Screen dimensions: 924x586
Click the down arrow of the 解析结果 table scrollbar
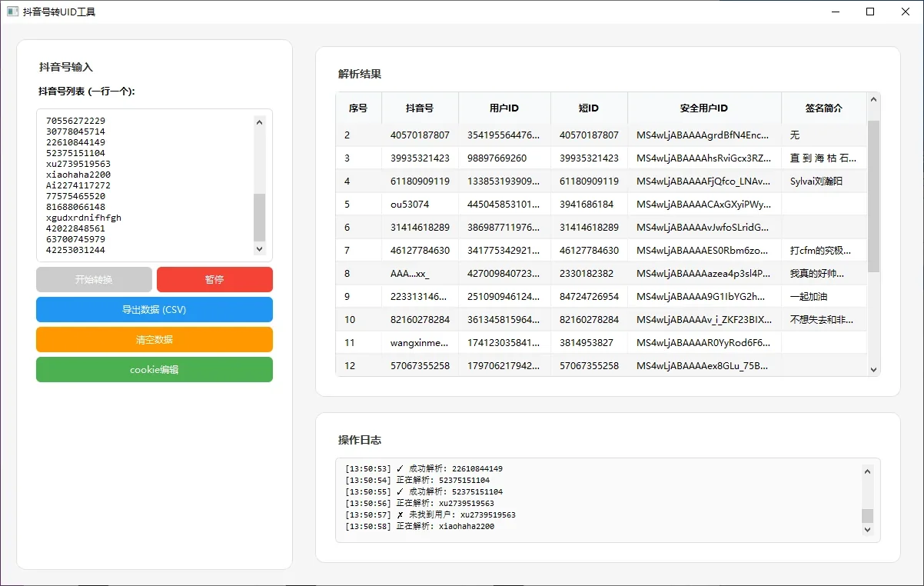873,369
